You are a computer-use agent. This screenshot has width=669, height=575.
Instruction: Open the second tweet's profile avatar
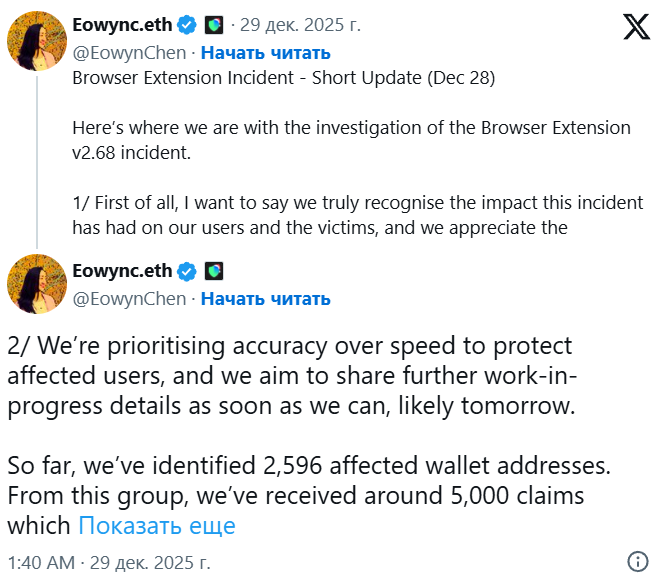(x=37, y=285)
